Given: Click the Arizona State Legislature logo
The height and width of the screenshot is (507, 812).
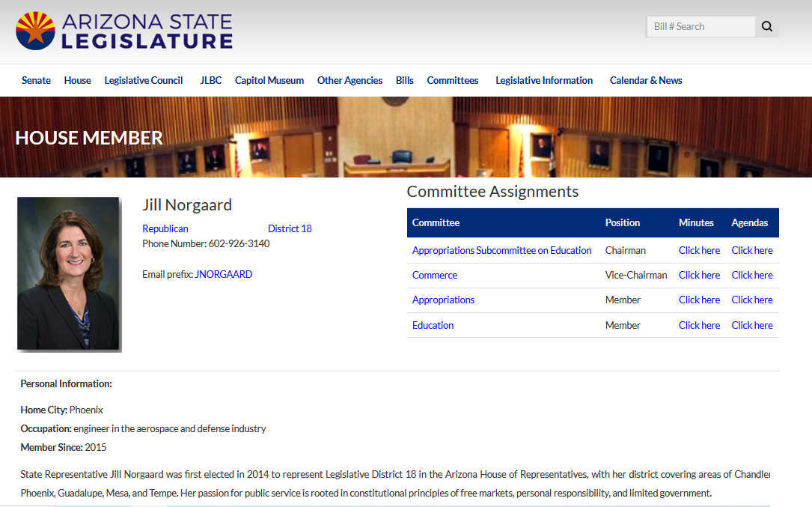Looking at the screenshot, I should [x=124, y=31].
